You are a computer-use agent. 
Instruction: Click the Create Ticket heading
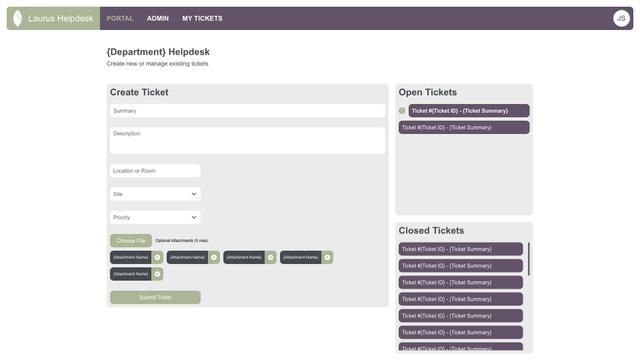pyautogui.click(x=139, y=92)
